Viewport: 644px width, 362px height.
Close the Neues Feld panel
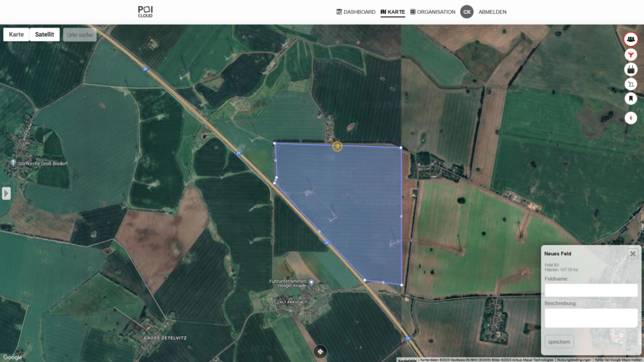point(633,254)
